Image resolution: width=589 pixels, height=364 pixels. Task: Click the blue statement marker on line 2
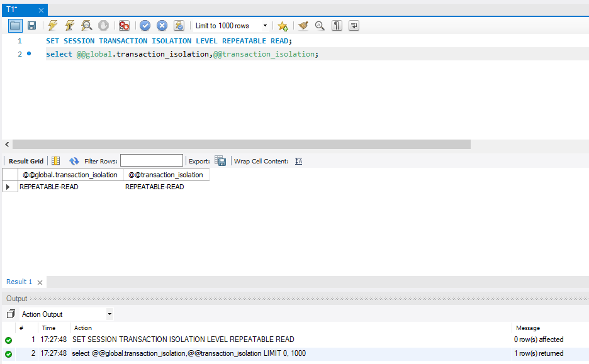click(x=29, y=53)
